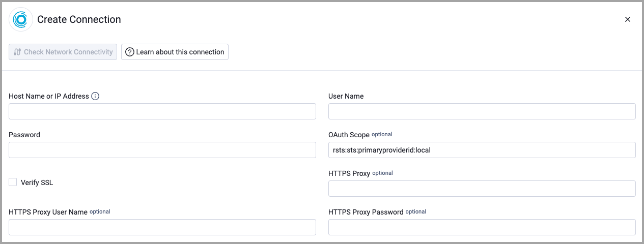Click the Create Connection title text
The image size is (644, 244).
[79, 20]
